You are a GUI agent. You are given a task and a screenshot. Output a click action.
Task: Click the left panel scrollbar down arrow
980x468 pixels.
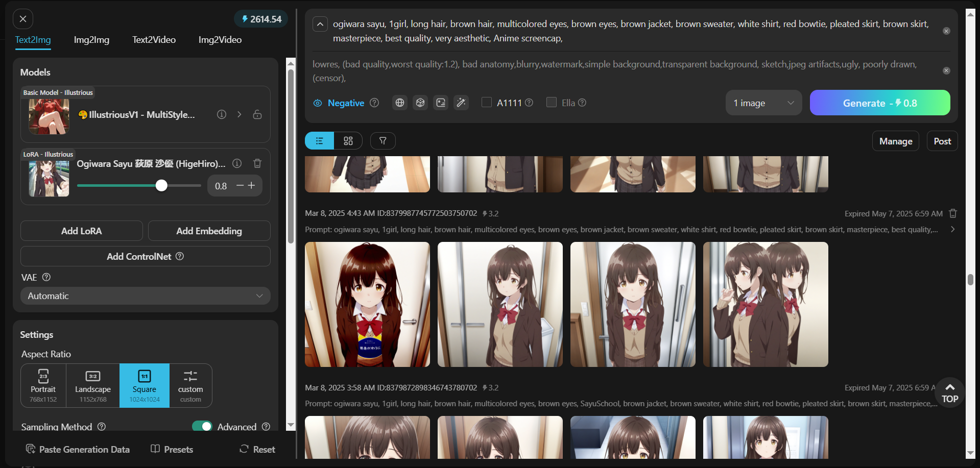click(291, 425)
